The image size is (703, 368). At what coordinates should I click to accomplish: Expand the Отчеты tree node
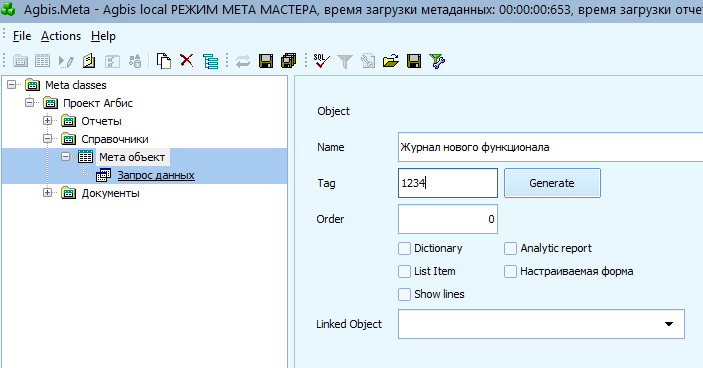click(48, 121)
